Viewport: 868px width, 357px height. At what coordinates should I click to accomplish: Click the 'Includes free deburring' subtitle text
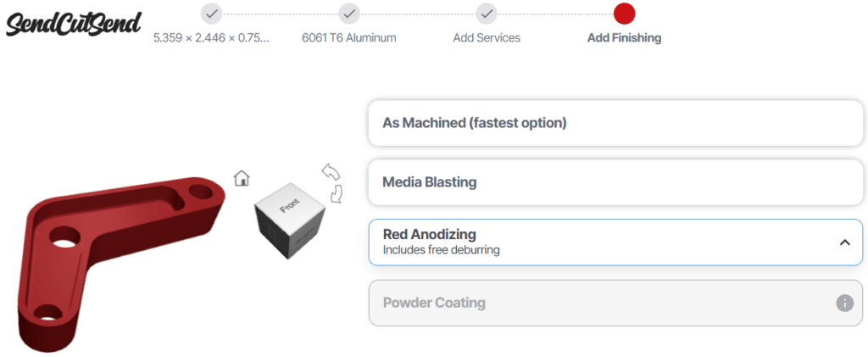click(x=441, y=250)
